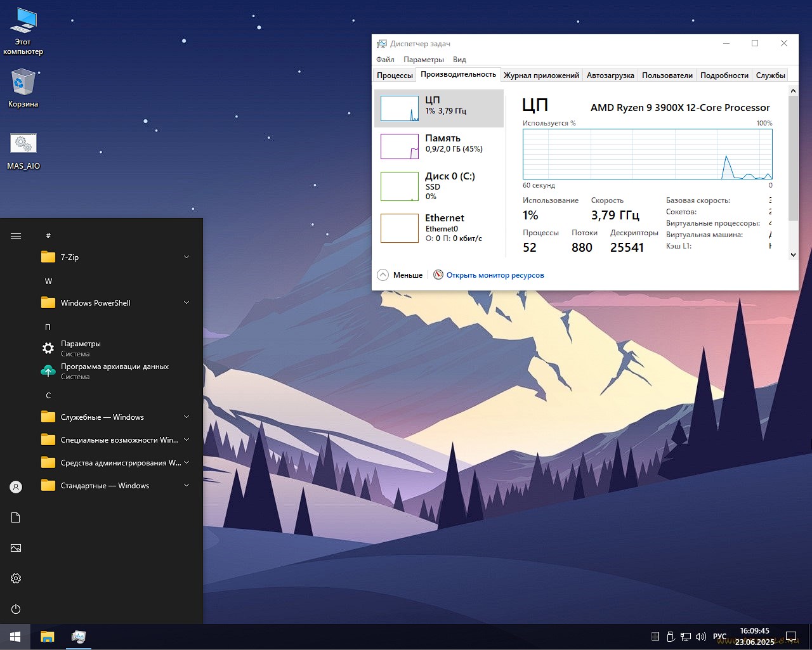Click the Power button in Start menu
This screenshot has width=812, height=650.
[15, 609]
